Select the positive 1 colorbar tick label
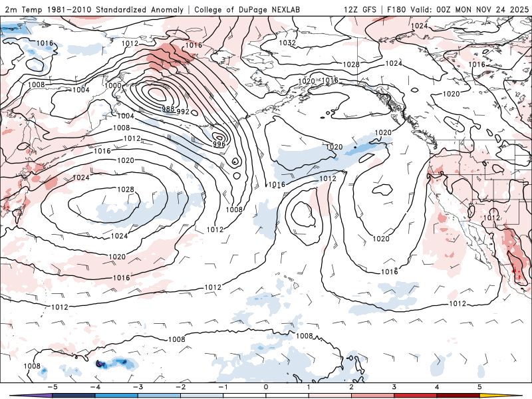 pos(309,387)
